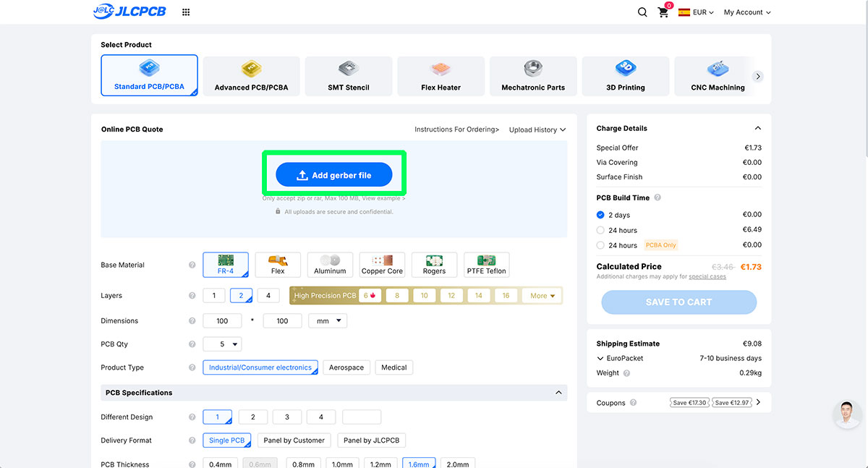Expand Upload History dropdown
This screenshot has height=468, width=868.
tap(537, 130)
